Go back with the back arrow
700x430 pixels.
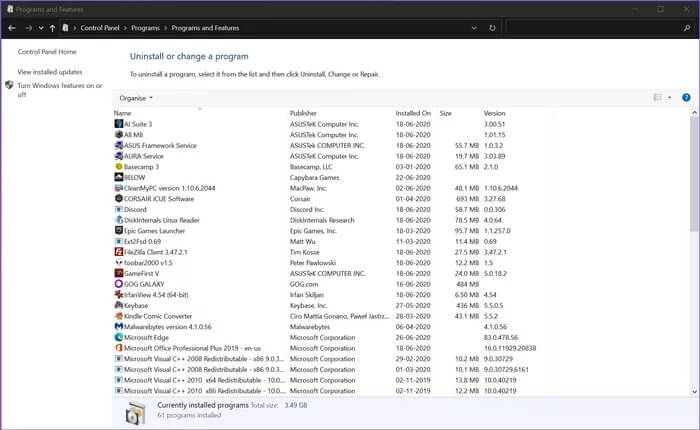(12, 28)
